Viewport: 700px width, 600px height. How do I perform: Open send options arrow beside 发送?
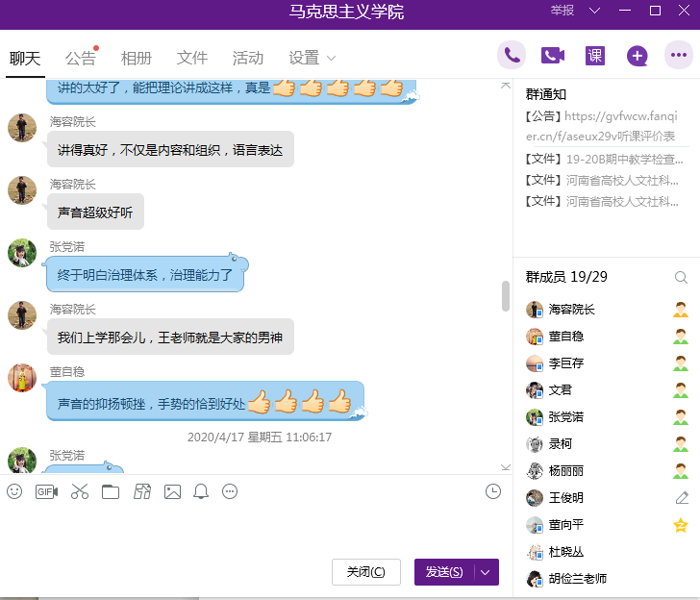487,572
